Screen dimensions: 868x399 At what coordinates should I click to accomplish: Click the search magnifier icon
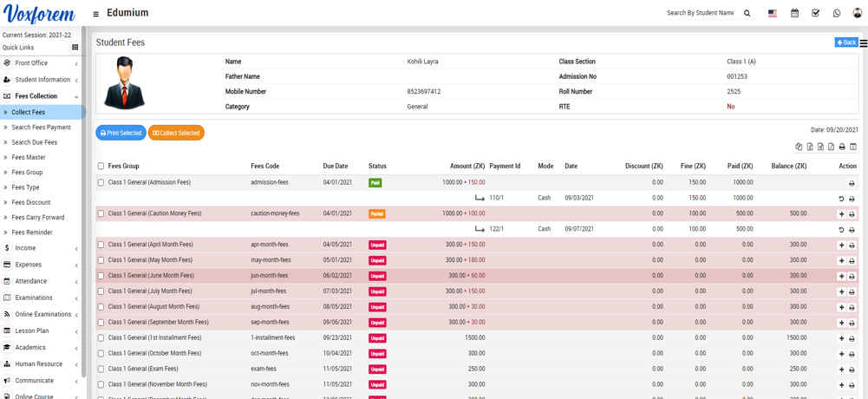(x=747, y=14)
